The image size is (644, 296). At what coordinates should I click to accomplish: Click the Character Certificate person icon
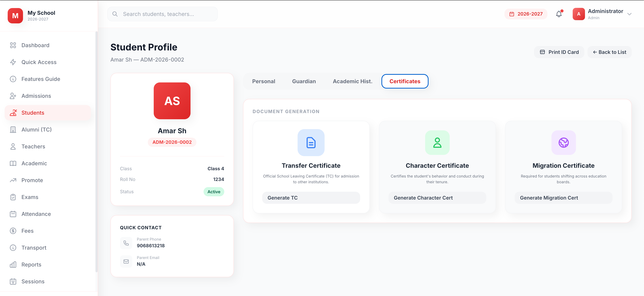point(437,142)
